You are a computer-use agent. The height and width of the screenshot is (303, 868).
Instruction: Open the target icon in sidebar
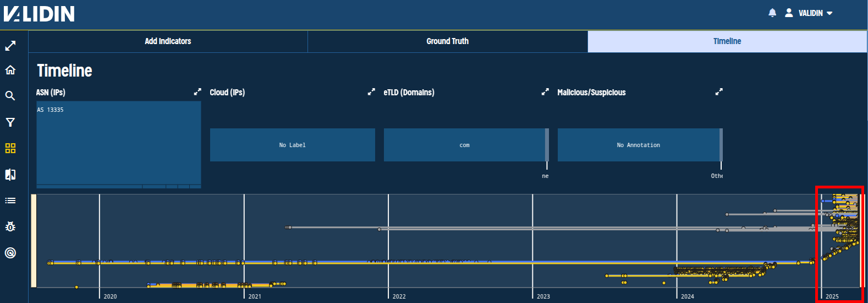click(x=10, y=253)
